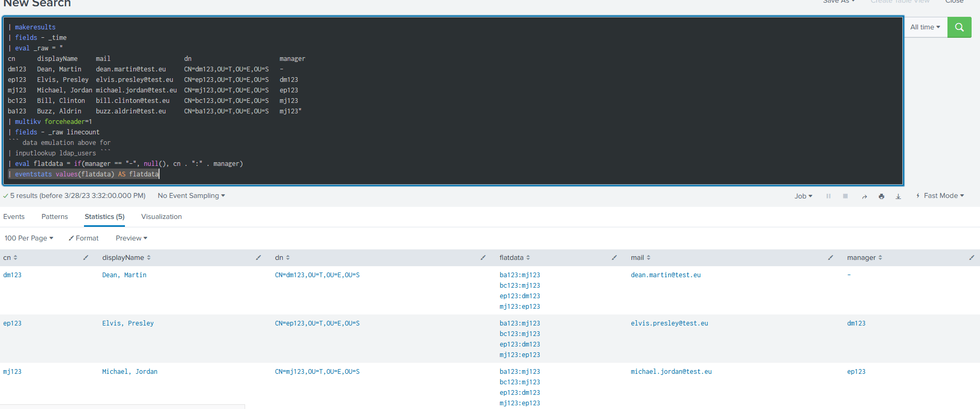Click the Format button
The height and width of the screenshot is (409, 980).
click(x=83, y=238)
